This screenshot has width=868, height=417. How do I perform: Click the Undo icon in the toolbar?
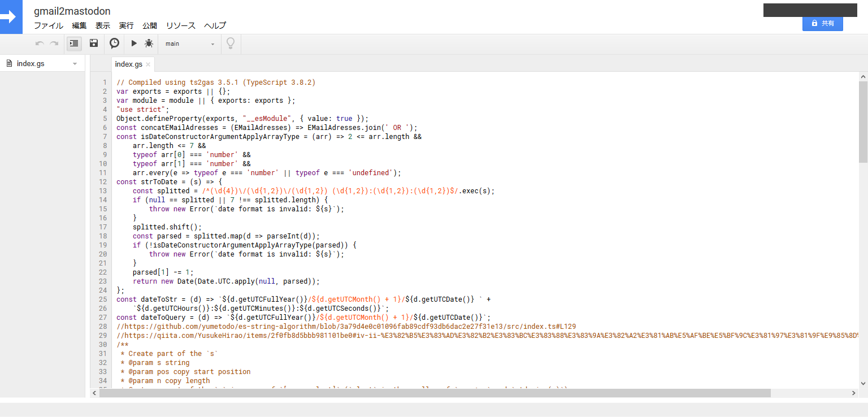pos(39,43)
